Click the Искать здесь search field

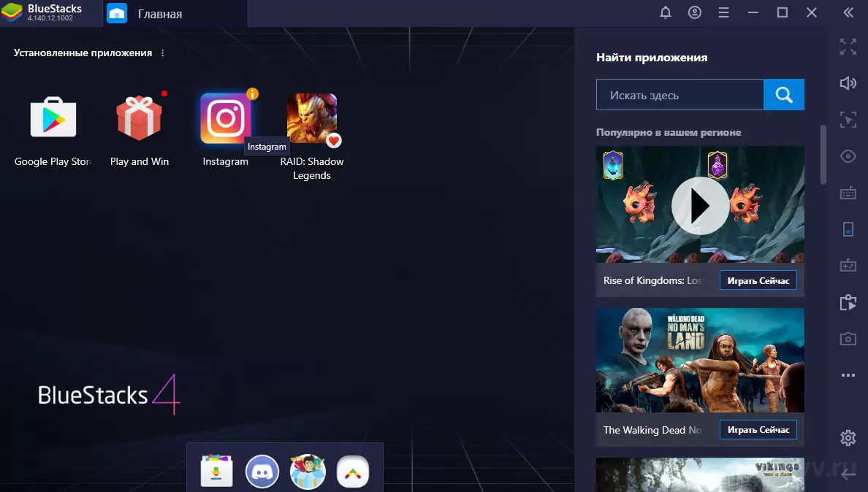[679, 94]
